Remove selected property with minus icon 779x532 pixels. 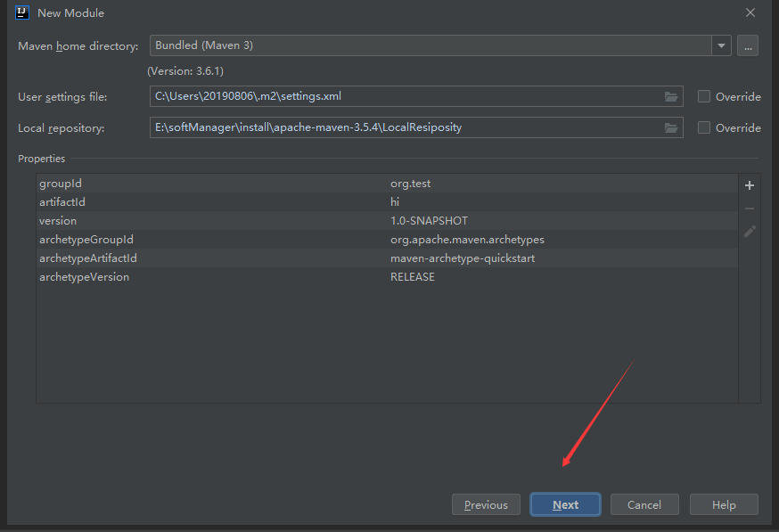pos(750,209)
